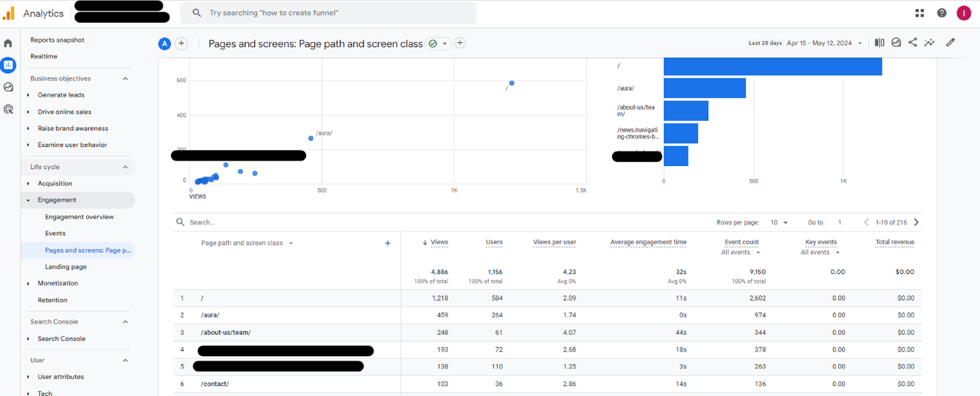Image resolution: width=980 pixels, height=396 pixels.
Task: Open the Google apps grid icon
Action: [919, 12]
